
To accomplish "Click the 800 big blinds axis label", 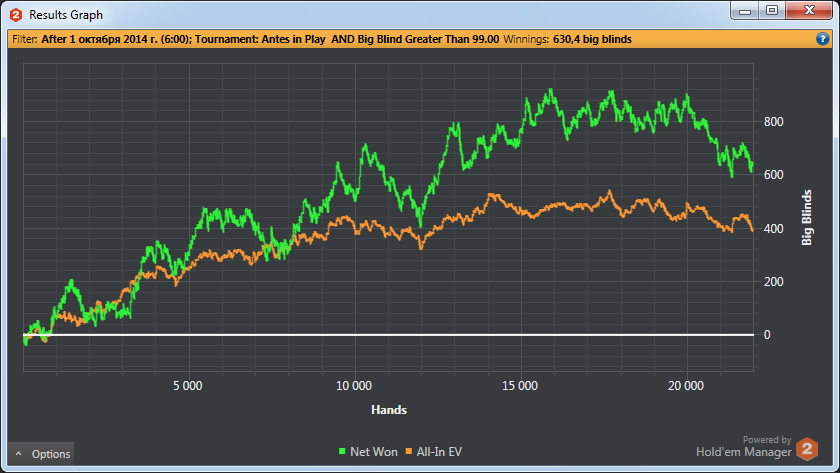I will pos(774,122).
